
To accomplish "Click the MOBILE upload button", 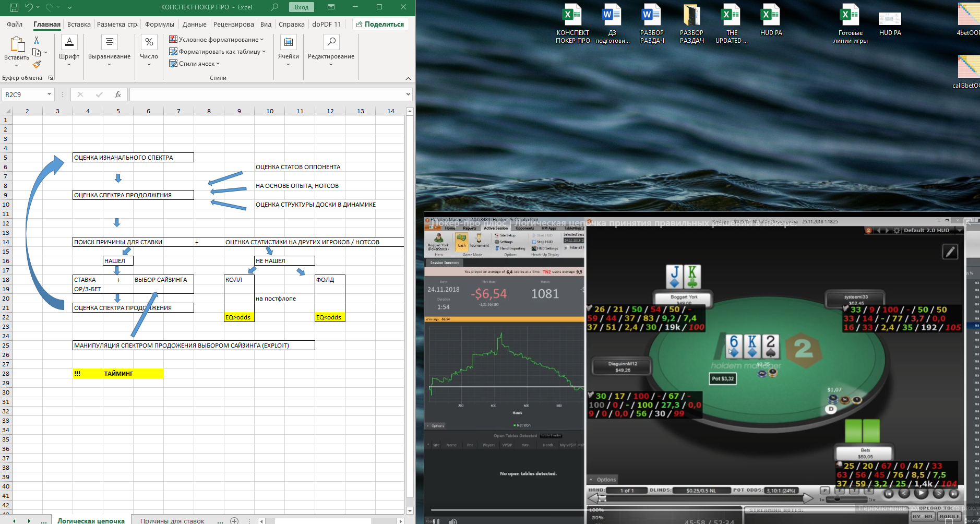I will [x=950, y=516].
